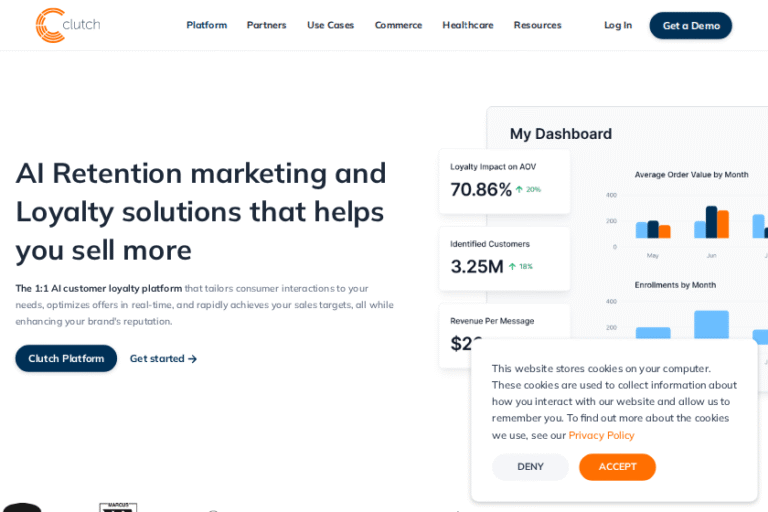Screen dimensions: 768x512
Task: Expand the Use Cases navigation menu
Action: pos(330,25)
